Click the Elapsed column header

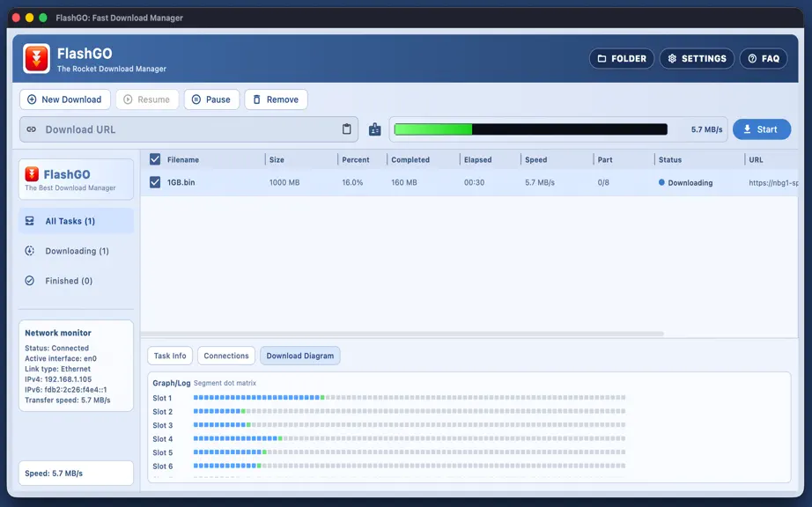(x=477, y=160)
